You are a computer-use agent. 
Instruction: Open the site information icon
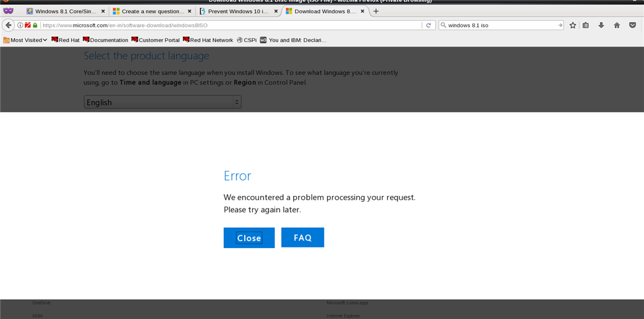click(20, 25)
